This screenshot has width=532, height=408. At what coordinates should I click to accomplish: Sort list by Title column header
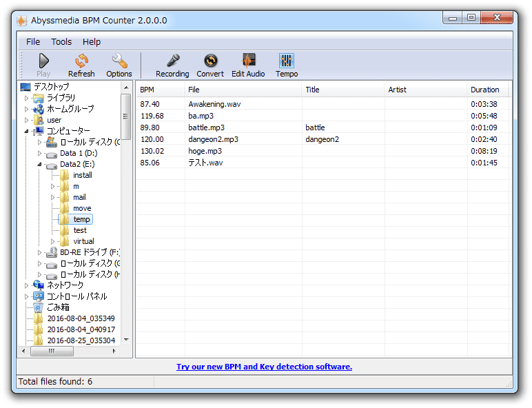(343, 90)
